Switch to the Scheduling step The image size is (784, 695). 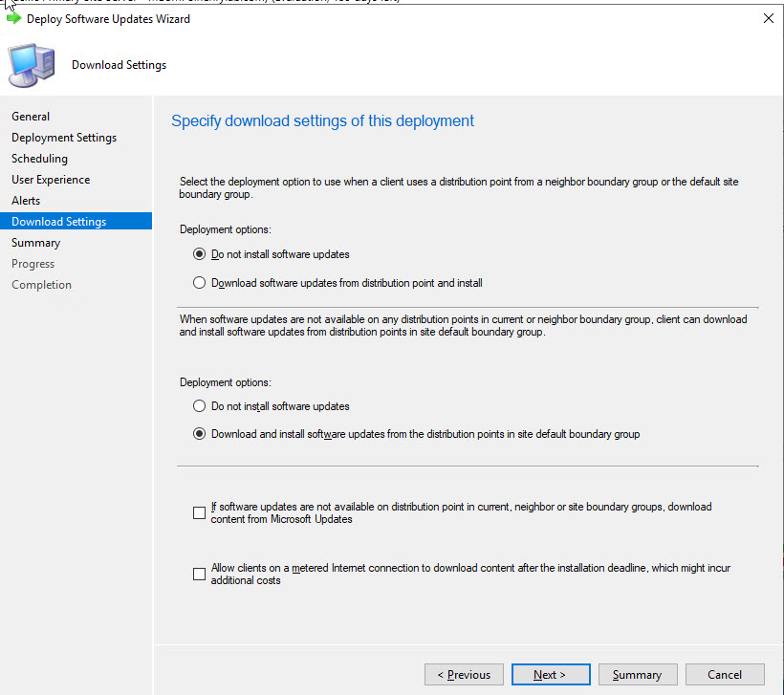tap(39, 159)
